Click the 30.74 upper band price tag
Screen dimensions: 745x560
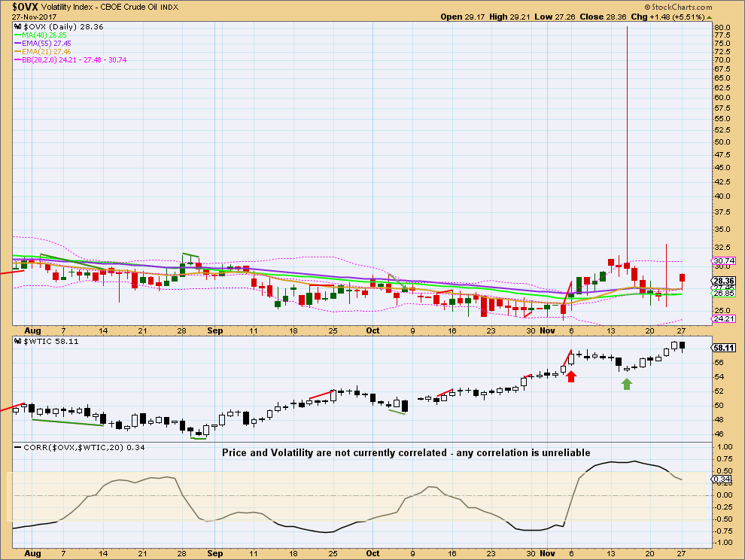click(724, 260)
